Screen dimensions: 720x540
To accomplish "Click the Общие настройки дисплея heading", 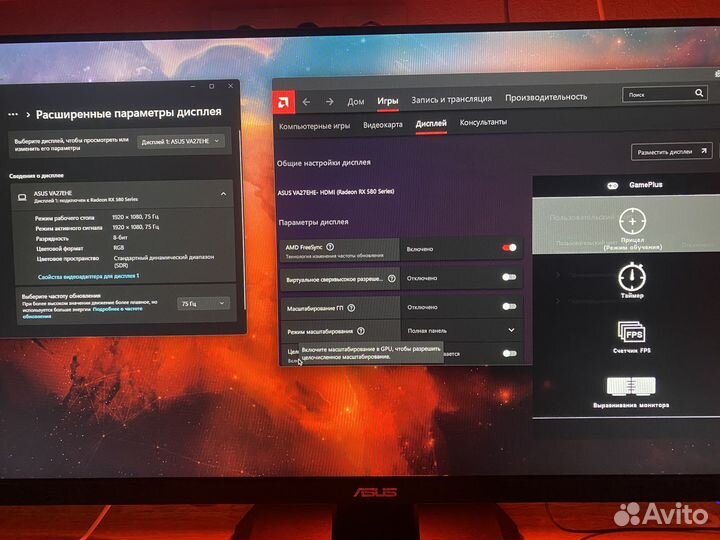I will click(324, 163).
